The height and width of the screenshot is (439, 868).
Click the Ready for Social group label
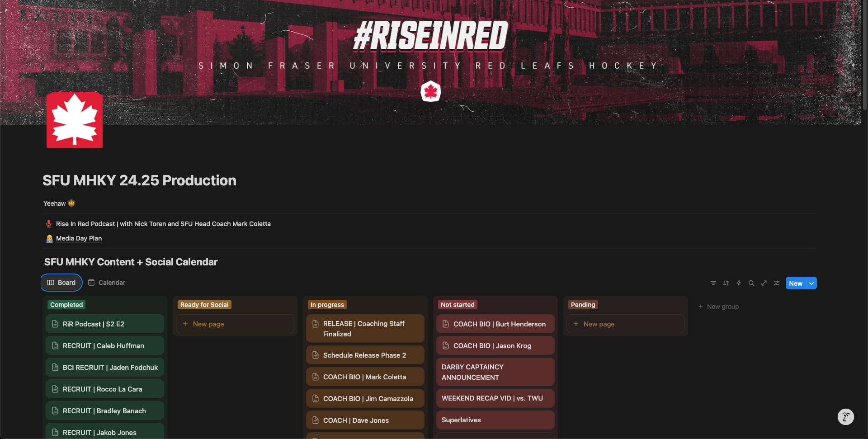[204, 305]
